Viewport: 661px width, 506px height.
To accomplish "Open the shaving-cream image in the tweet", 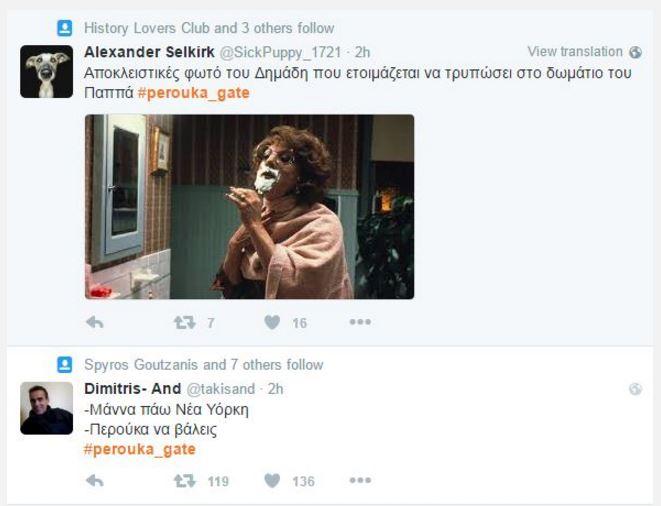I will (x=249, y=206).
